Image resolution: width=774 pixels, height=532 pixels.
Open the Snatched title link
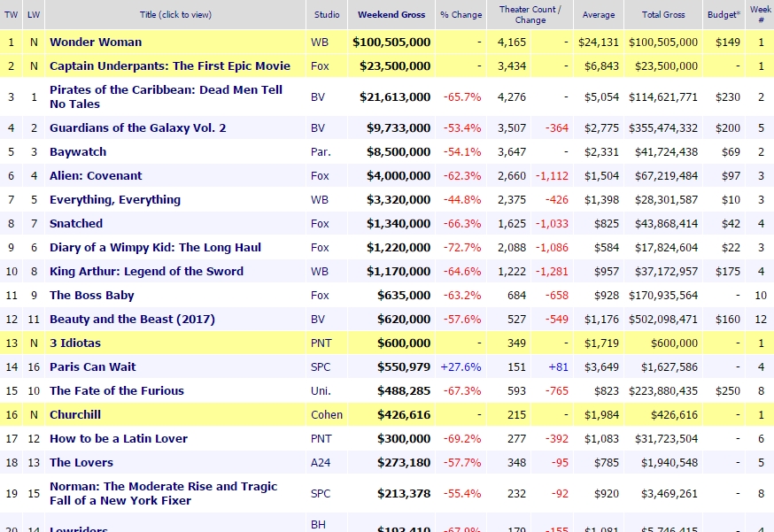coord(76,224)
